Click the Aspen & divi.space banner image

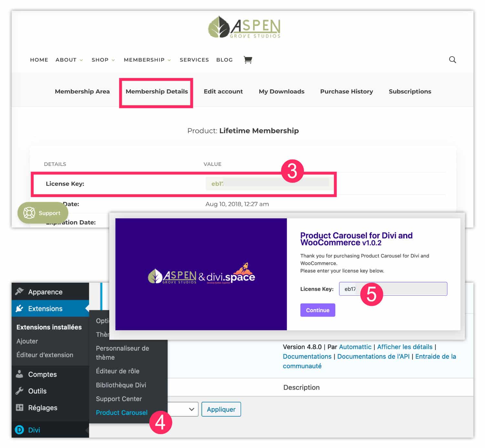coord(201,274)
